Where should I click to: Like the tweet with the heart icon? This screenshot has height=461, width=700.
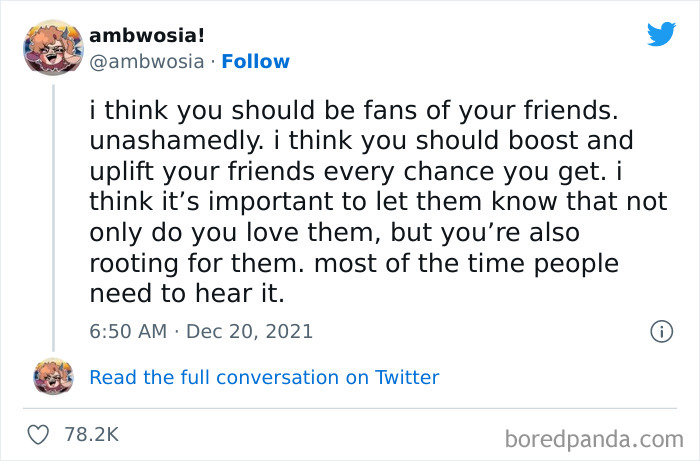point(40,434)
